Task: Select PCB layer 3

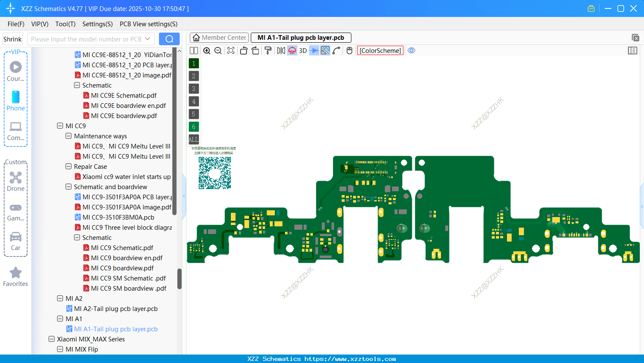Action: pos(193,88)
